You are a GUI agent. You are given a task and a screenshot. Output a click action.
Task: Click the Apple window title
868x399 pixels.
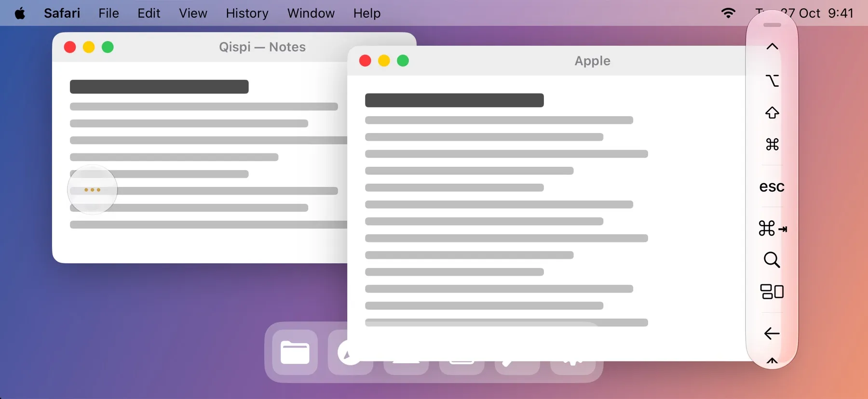point(592,61)
